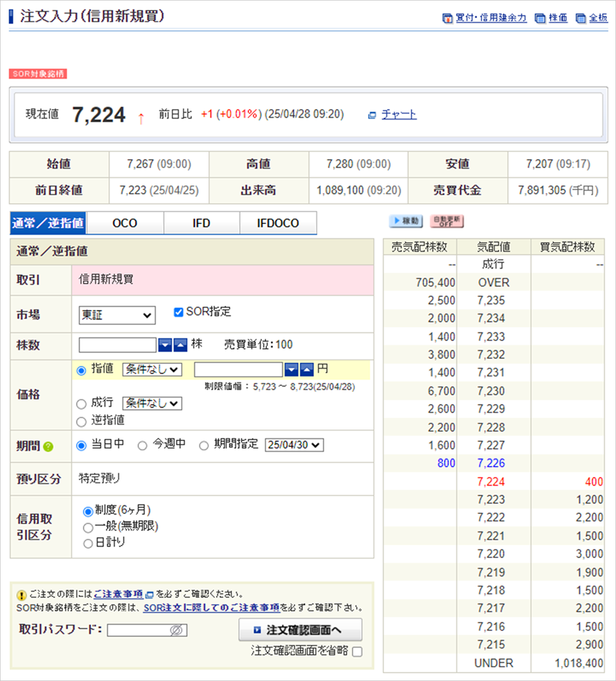This screenshot has height=681, width=616.
Task: Click red bid price 7,224 in the order book
Action: click(x=491, y=482)
